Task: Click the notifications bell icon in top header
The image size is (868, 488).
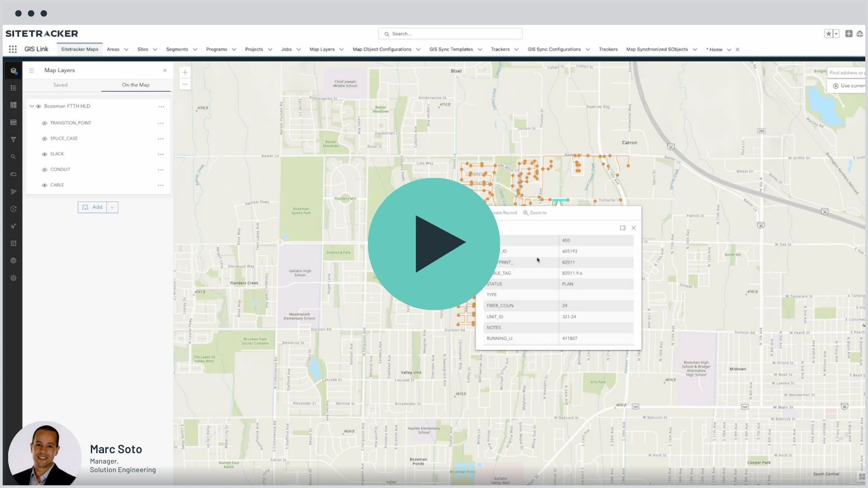Action: pos(860,33)
